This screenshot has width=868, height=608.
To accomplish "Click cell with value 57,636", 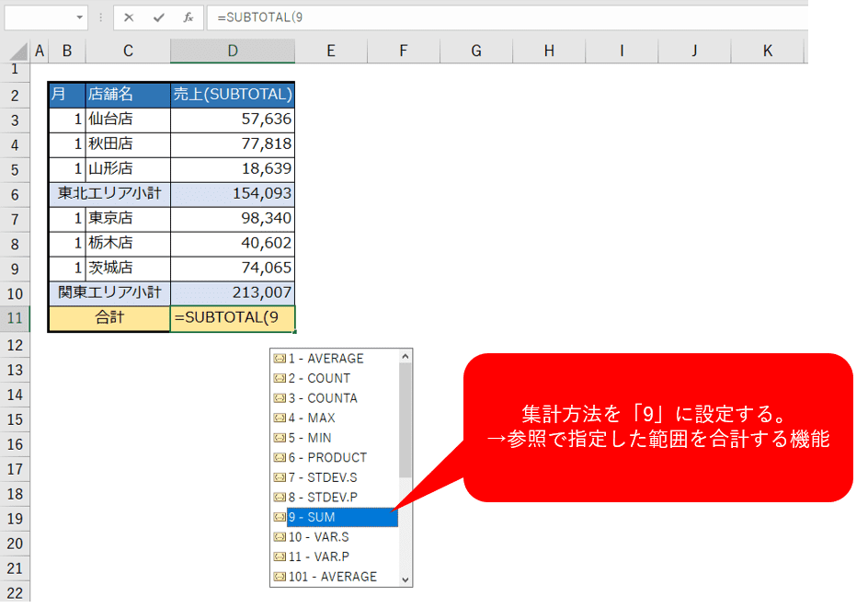I will 233,119.
